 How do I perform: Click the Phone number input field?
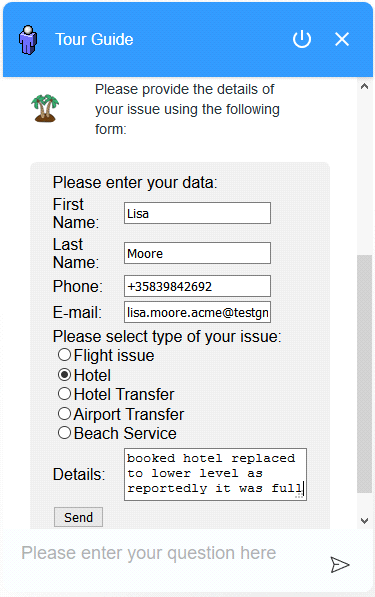[197, 286]
